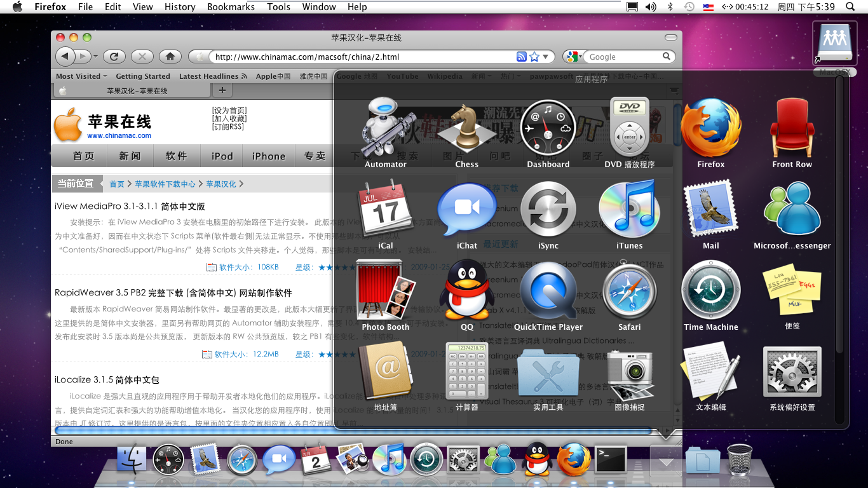The image size is (868, 488).
Task: Open the Tools menu
Action: [278, 7]
